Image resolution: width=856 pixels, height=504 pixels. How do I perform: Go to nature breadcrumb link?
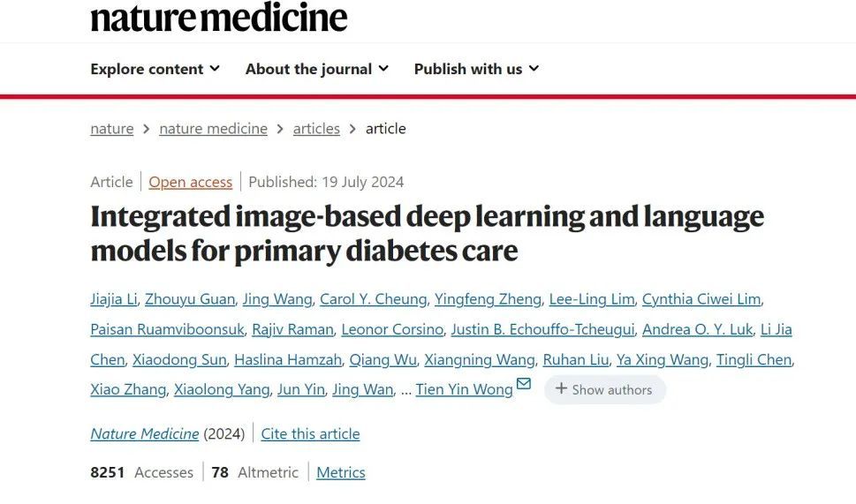point(111,129)
